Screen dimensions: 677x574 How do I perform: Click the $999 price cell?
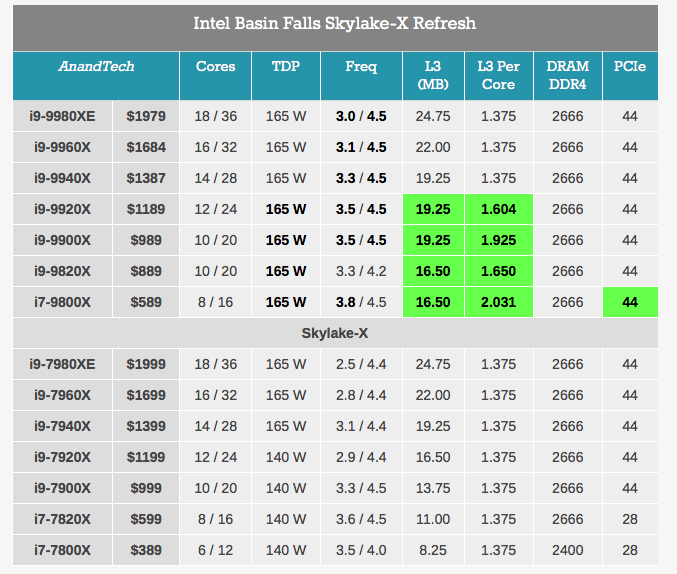pos(146,488)
